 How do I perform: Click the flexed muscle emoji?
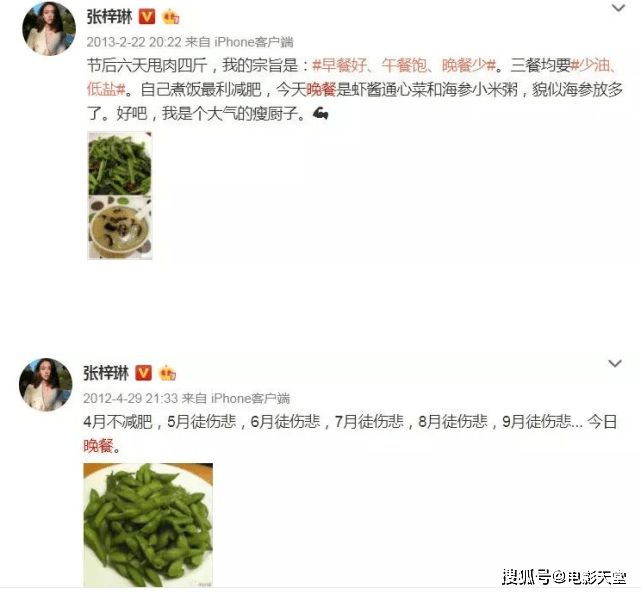tap(321, 113)
